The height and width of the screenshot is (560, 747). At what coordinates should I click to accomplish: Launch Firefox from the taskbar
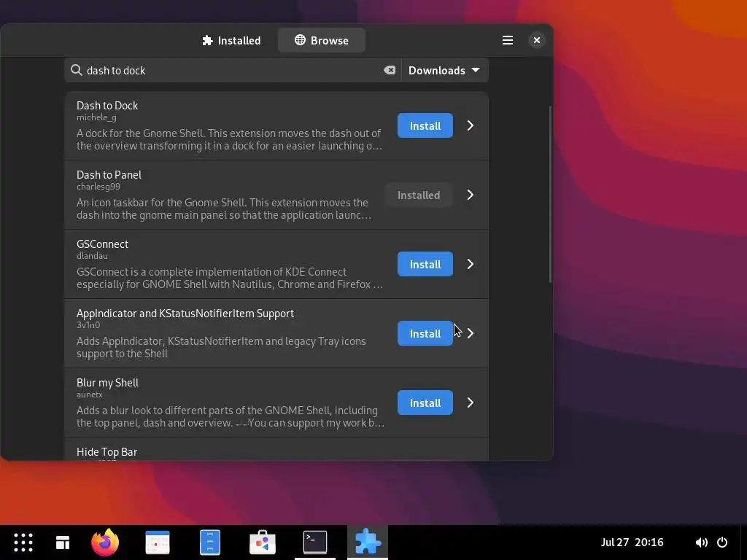(x=105, y=542)
